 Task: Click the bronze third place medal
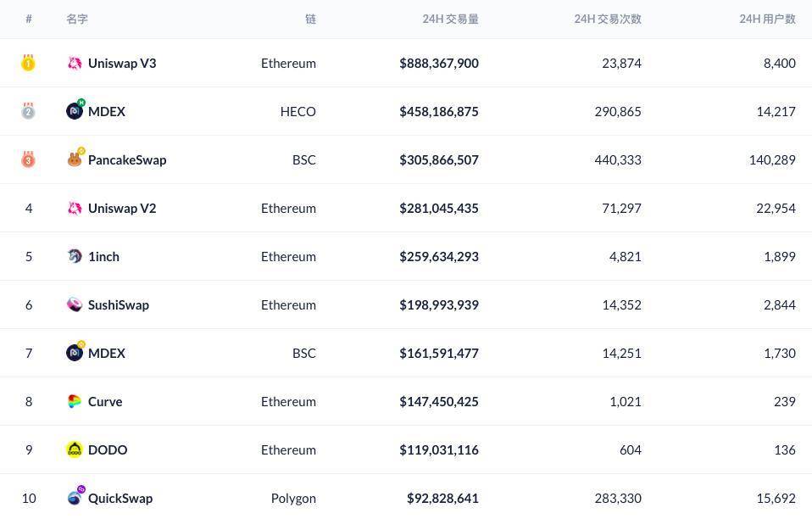coord(28,159)
